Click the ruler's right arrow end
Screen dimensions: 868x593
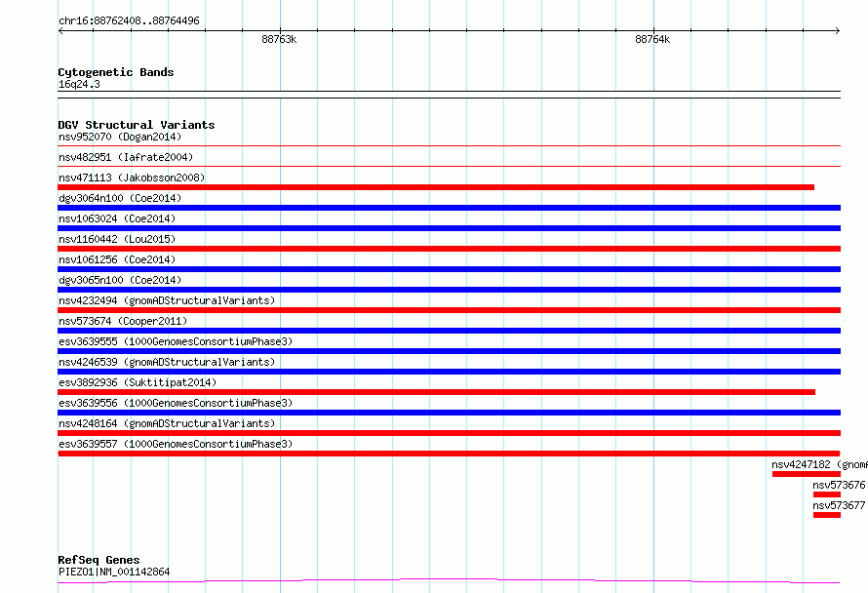(838, 31)
